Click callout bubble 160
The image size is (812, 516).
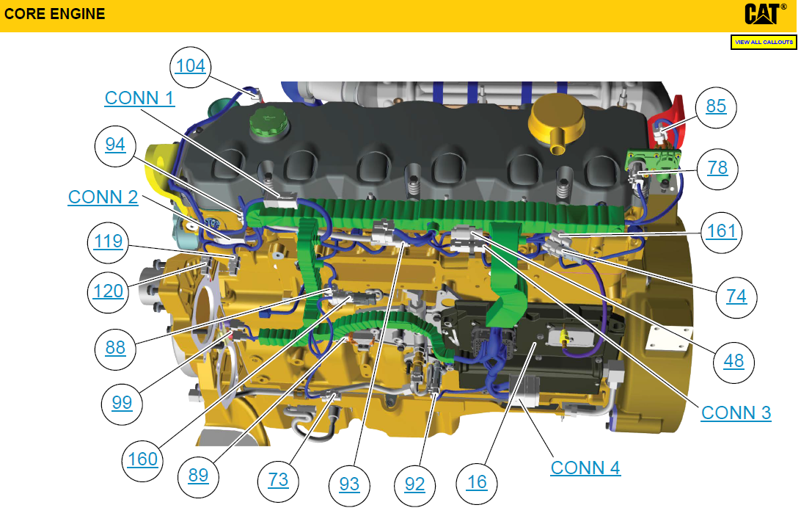coord(142,459)
